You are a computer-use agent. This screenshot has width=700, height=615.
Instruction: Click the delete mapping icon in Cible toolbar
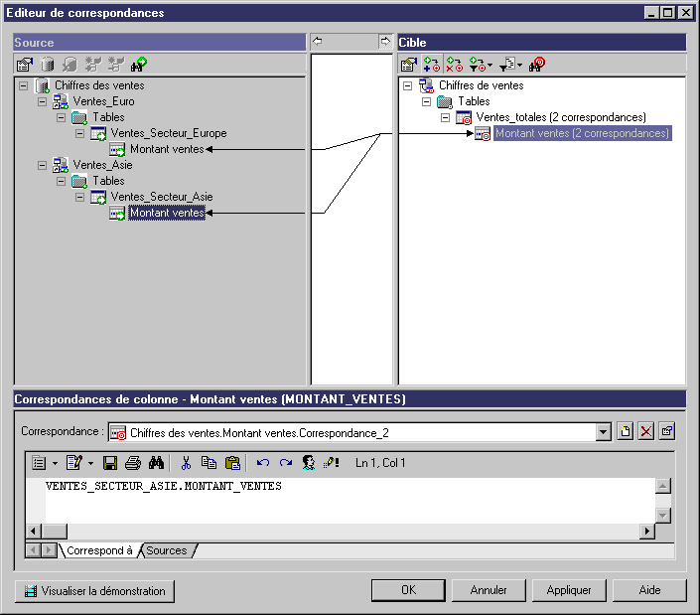(x=455, y=65)
